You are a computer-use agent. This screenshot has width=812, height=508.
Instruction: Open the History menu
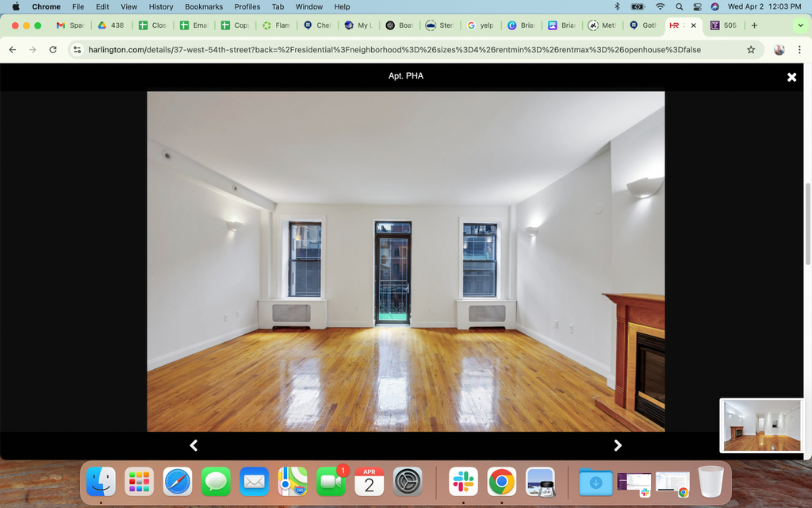tap(160, 6)
